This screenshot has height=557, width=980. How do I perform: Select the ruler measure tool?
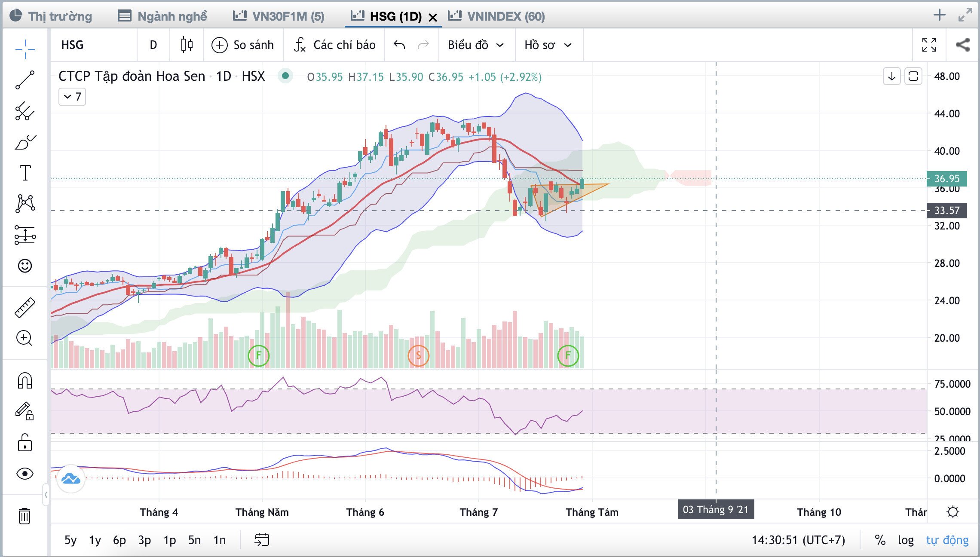[25, 307]
